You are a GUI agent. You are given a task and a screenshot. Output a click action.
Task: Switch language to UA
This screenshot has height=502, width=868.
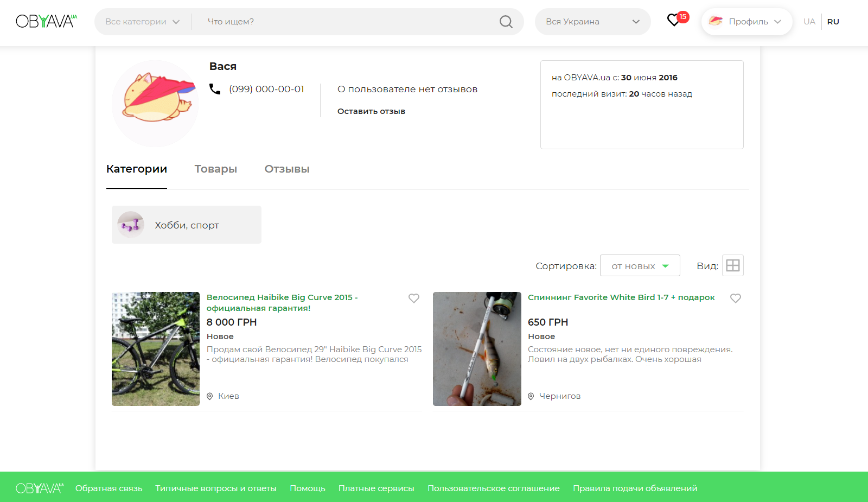pos(809,22)
